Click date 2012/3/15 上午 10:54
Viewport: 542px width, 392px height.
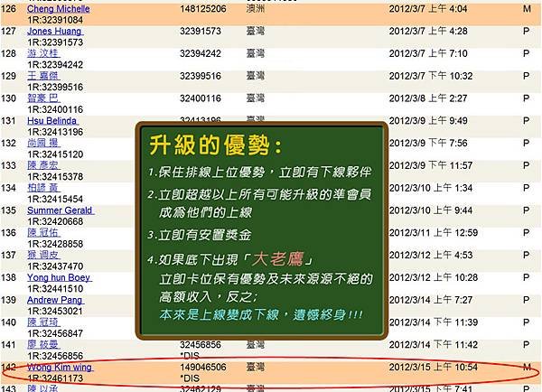(x=434, y=367)
